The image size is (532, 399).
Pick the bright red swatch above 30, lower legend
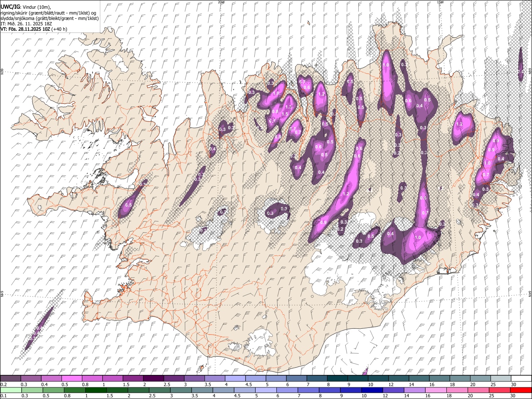(521, 390)
